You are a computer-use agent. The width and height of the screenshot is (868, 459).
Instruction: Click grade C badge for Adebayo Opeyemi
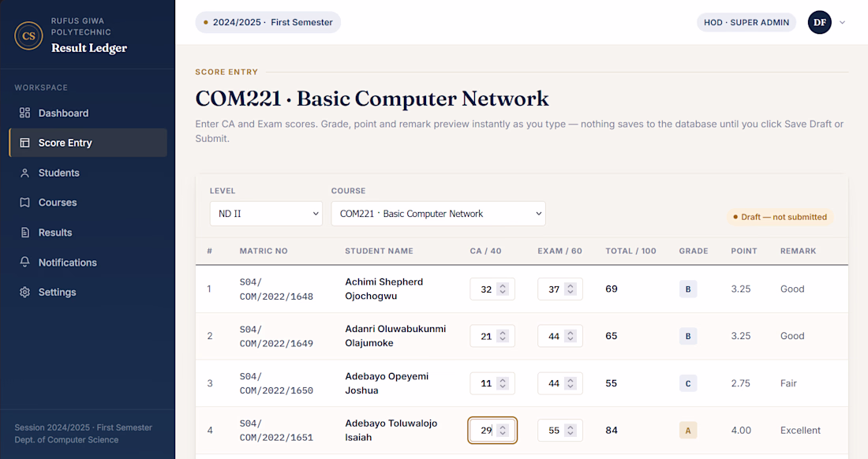tap(688, 383)
